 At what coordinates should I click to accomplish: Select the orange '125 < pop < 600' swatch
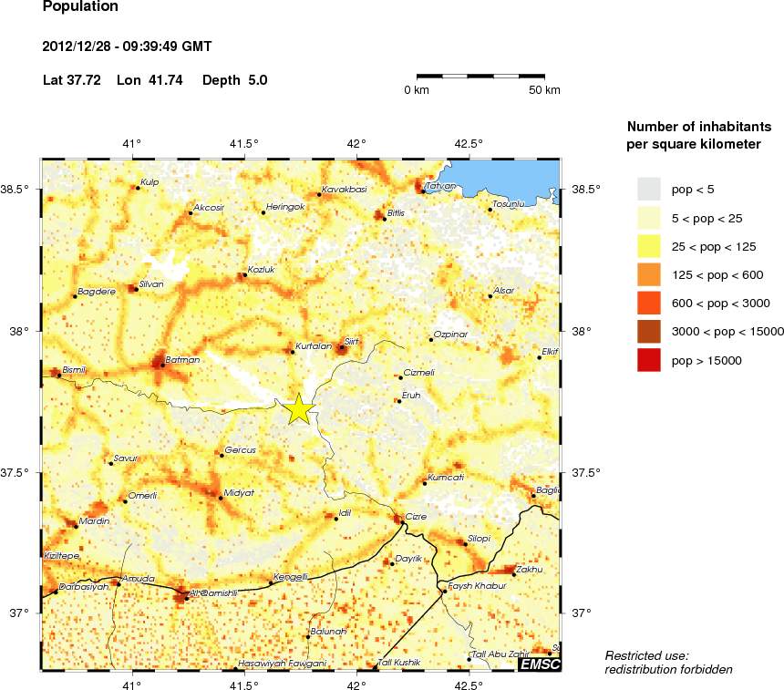click(x=648, y=274)
